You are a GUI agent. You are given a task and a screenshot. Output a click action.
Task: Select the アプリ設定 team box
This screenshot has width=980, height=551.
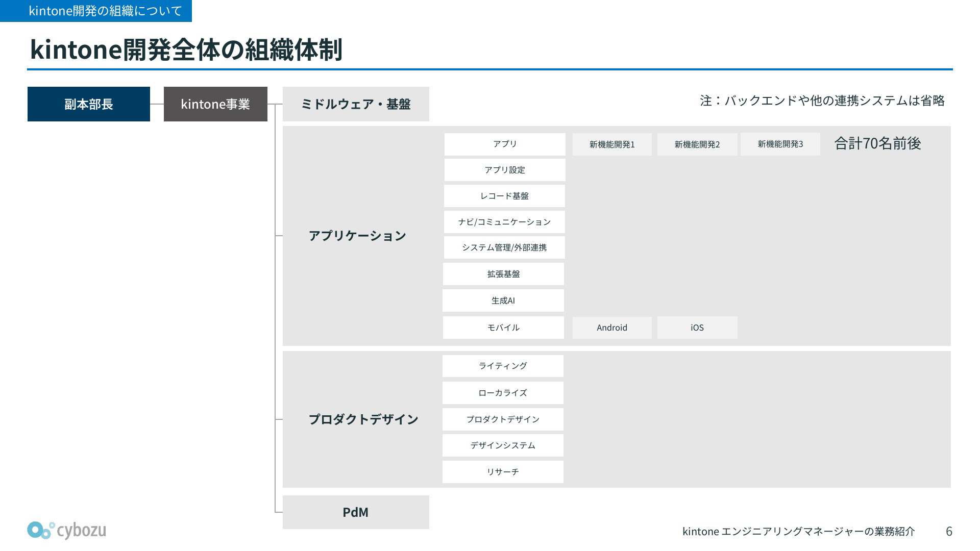point(505,170)
